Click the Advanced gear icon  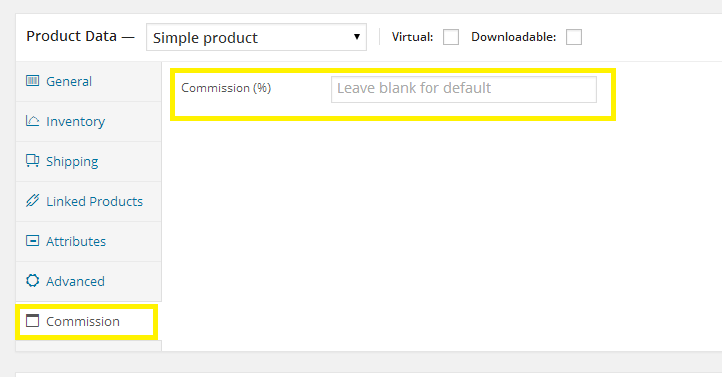click(32, 280)
